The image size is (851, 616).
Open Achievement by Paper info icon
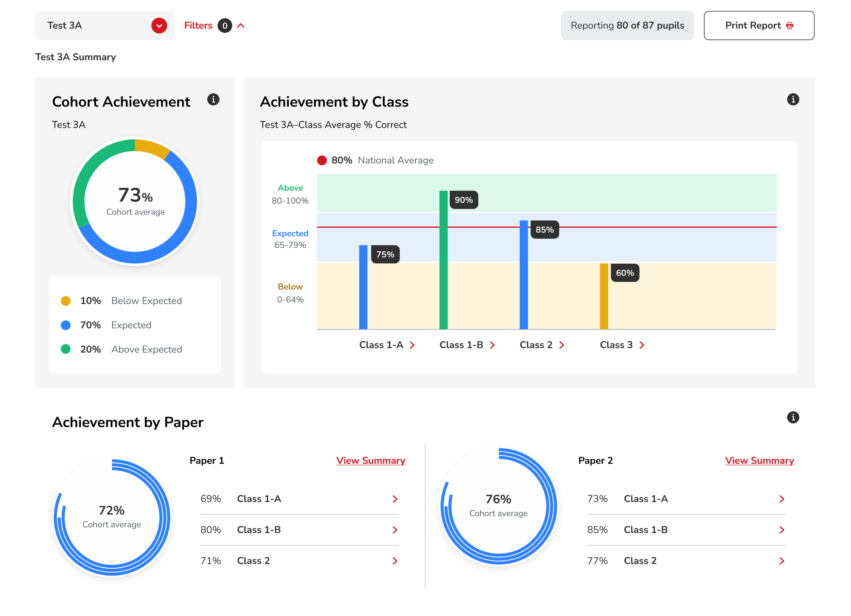coord(792,417)
